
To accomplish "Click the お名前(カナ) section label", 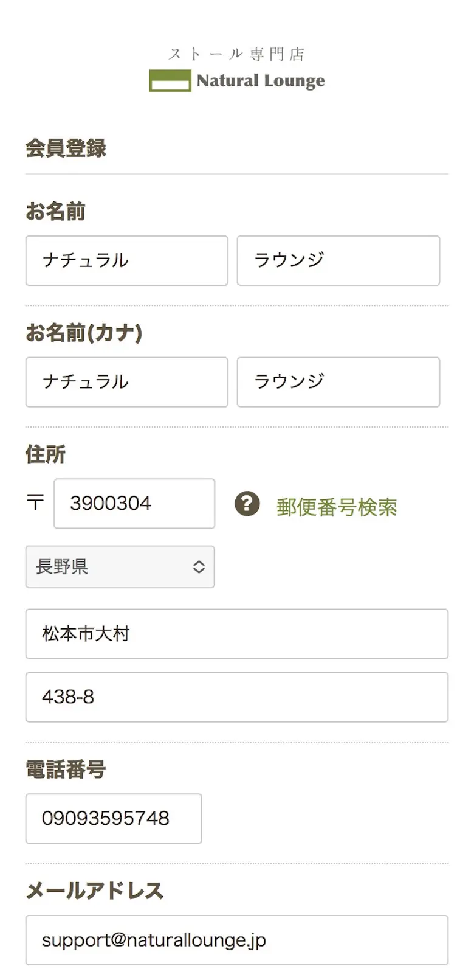I will [84, 333].
